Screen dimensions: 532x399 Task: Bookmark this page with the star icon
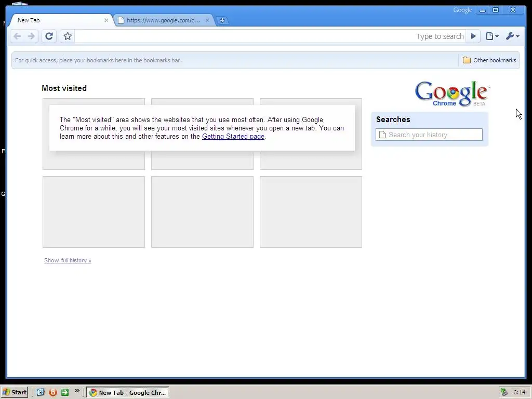click(68, 36)
